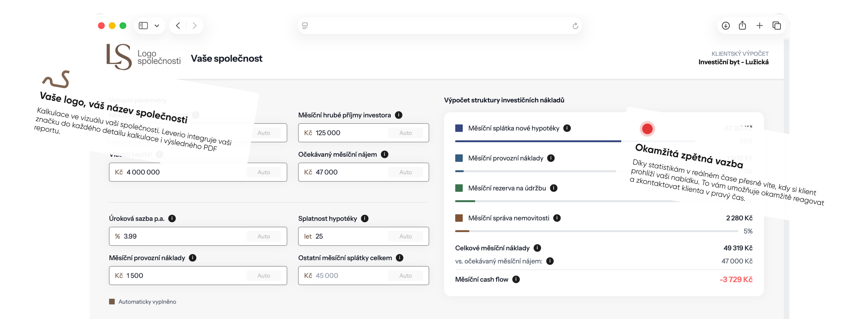The height and width of the screenshot is (319, 868).
Task: Toggle Auto for Měsíční provozní náklady
Action: 263,276
